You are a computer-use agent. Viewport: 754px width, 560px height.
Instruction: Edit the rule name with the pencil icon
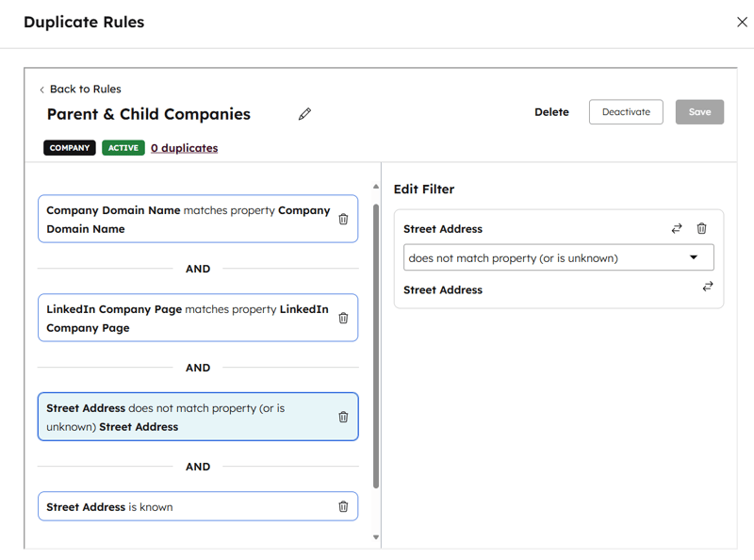304,113
